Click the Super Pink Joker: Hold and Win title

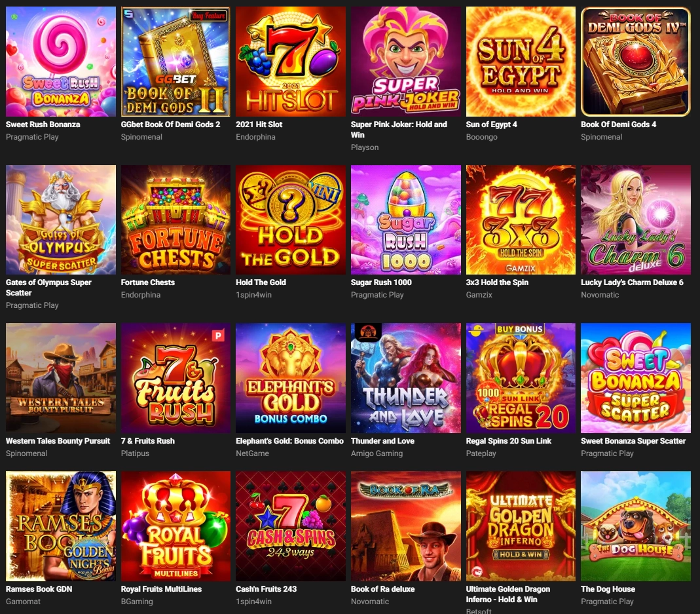pos(399,130)
